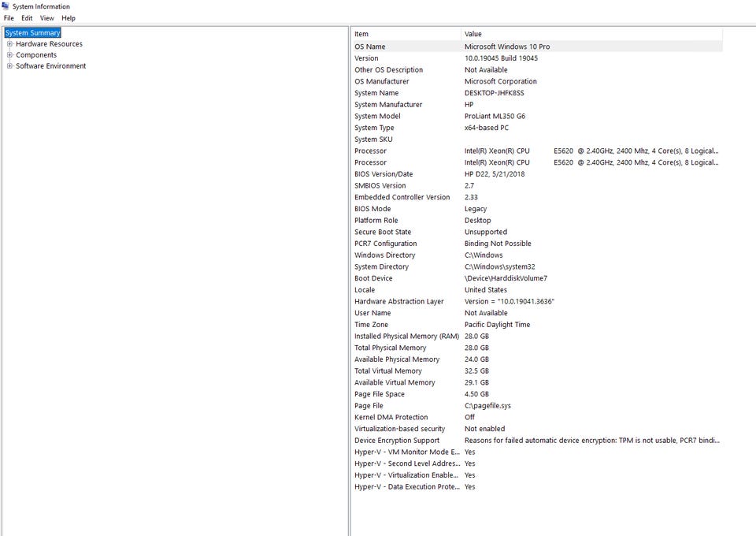
Task: Click the BIOS Mode value Legacy
Action: click(x=476, y=209)
